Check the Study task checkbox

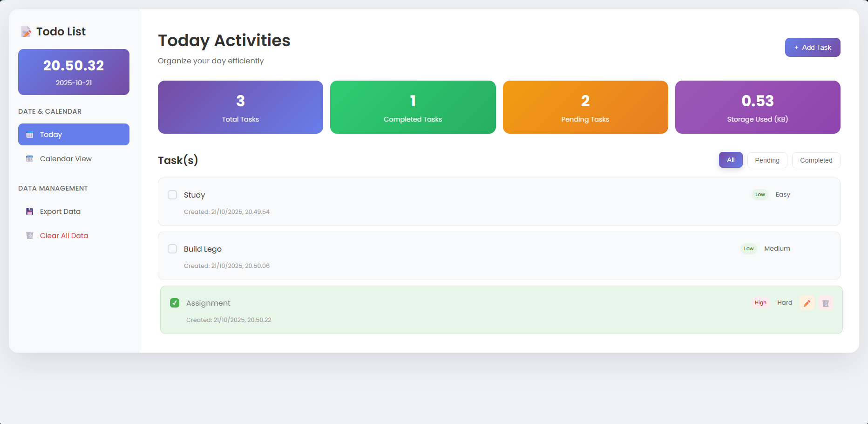click(172, 195)
